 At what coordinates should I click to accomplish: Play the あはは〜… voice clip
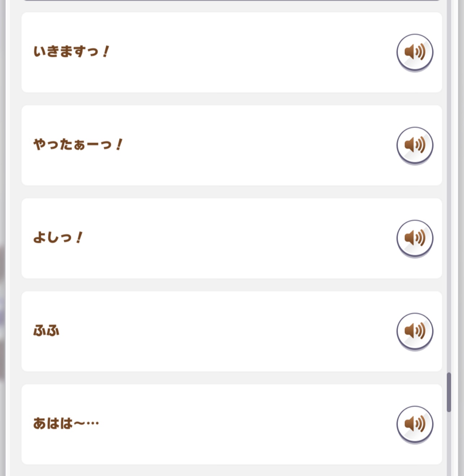415,424
